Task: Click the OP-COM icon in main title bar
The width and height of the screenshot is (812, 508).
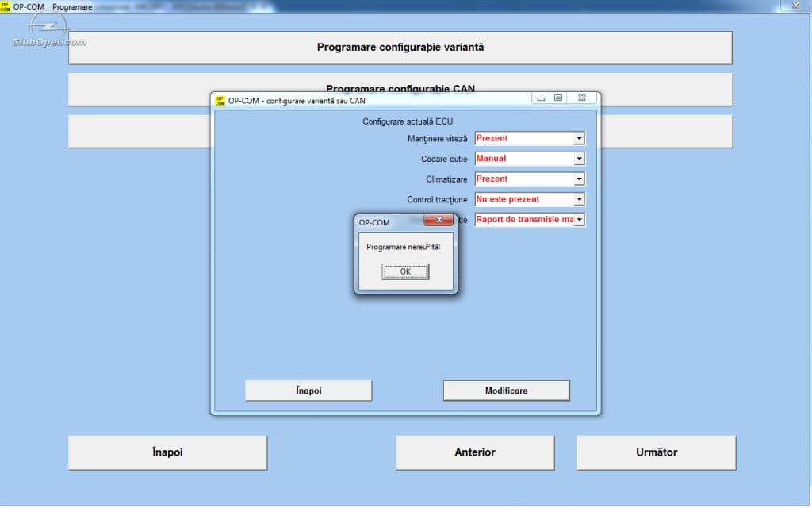Action: 6,6
